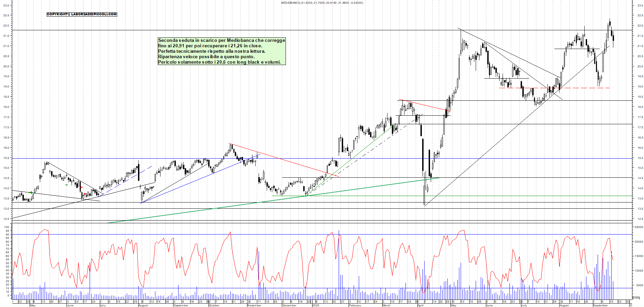Click the MEDIOBANCA chart title with quote values
Screen dimensions: 644x307
pyautogui.click(x=322, y=3)
